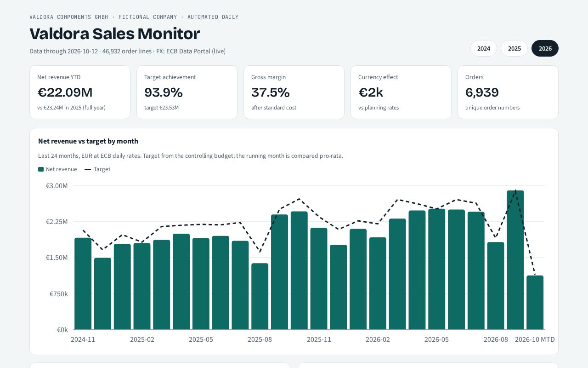This screenshot has height=368, width=588.
Task: Click the 2026-05 revenue bar
Action: pos(437,269)
